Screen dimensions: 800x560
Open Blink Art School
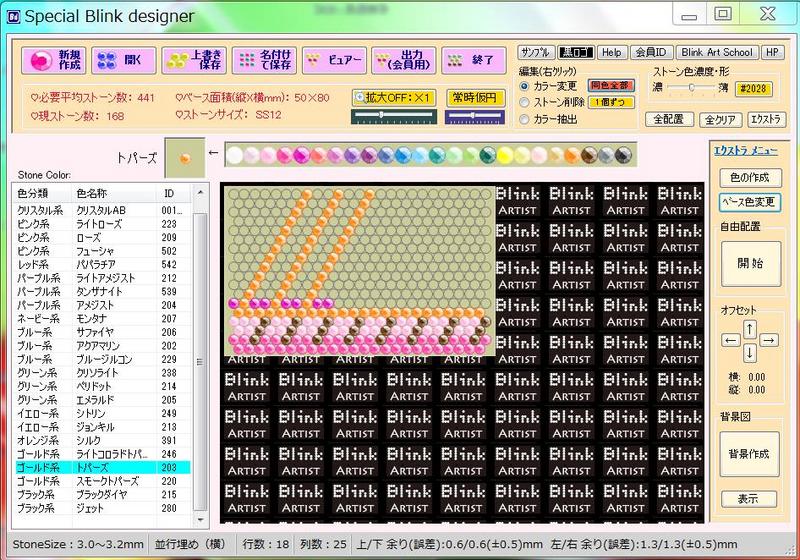[717, 53]
